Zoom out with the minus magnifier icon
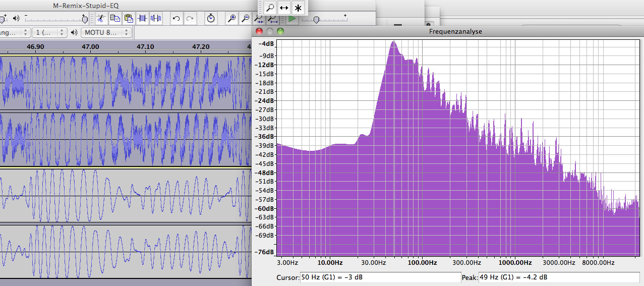 coord(245,18)
